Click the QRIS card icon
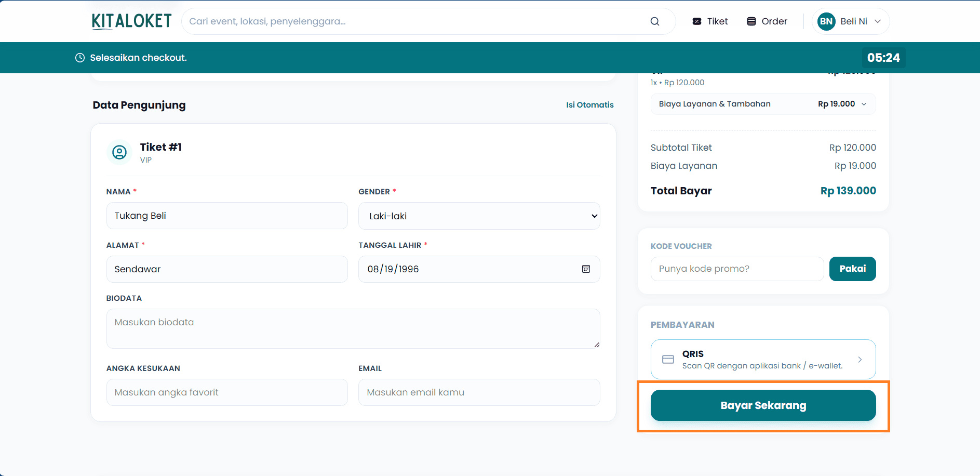Image resolution: width=980 pixels, height=476 pixels. tap(668, 360)
